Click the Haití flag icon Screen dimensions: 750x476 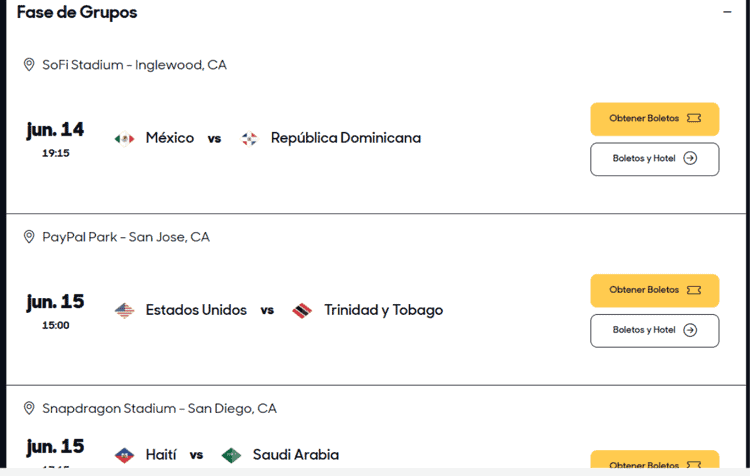click(124, 455)
